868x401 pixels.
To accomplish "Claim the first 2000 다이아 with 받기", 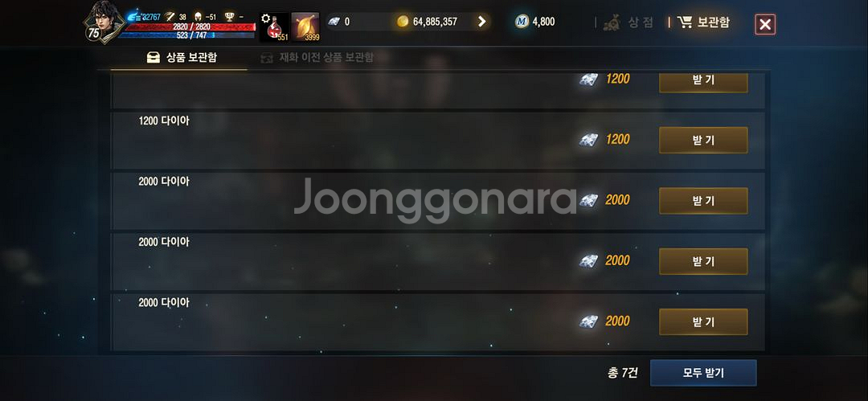I will 703,201.
